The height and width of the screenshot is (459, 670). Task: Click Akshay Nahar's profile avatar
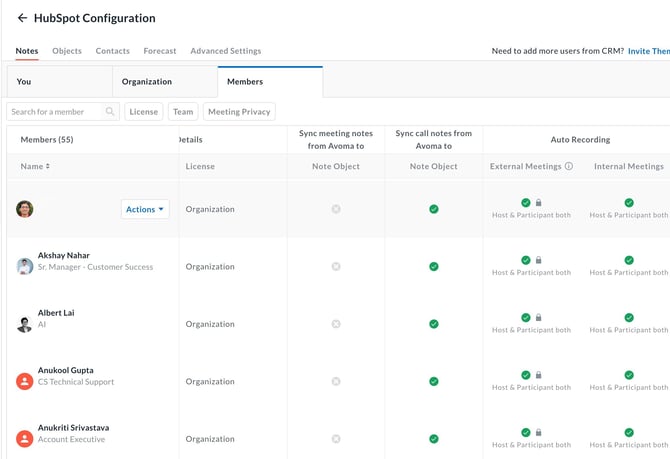pos(25,266)
